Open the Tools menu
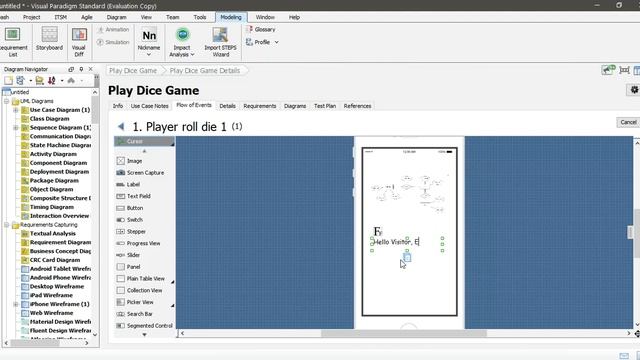The image size is (640, 360). (x=200, y=17)
